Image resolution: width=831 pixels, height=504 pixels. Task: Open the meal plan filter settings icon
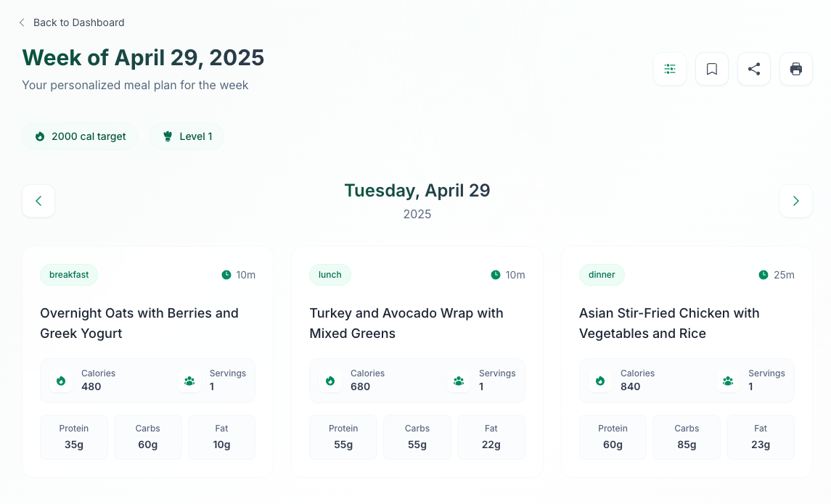(x=670, y=69)
